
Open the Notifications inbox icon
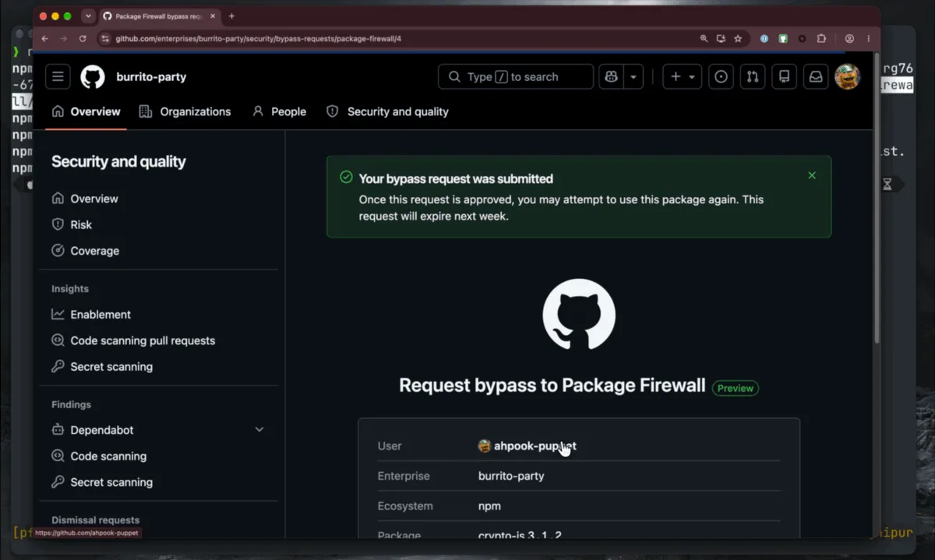816,76
